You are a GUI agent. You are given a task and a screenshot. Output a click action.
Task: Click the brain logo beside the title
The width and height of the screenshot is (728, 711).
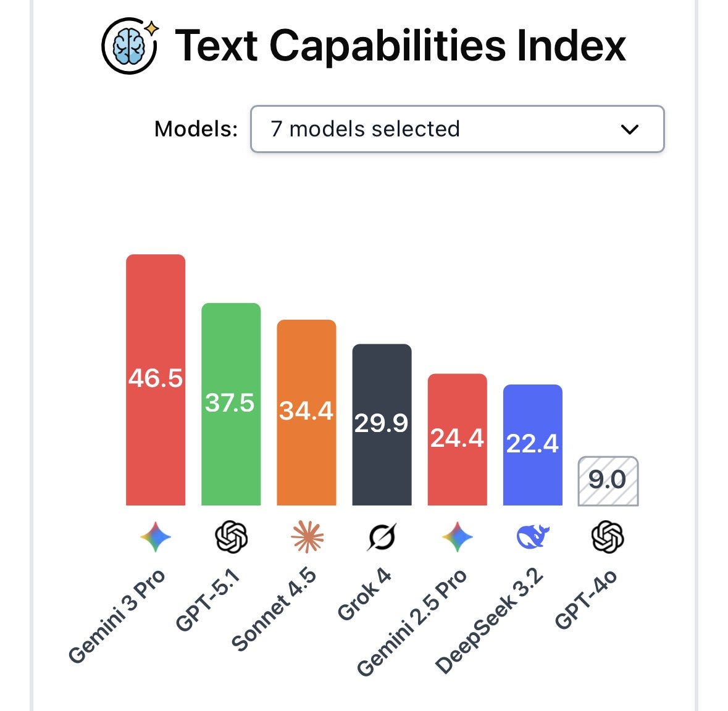coord(130,46)
